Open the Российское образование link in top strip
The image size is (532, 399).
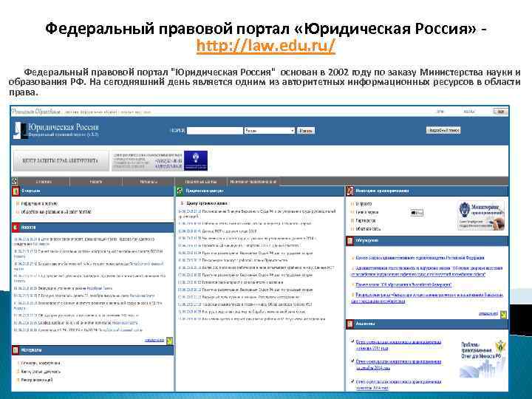37,112
